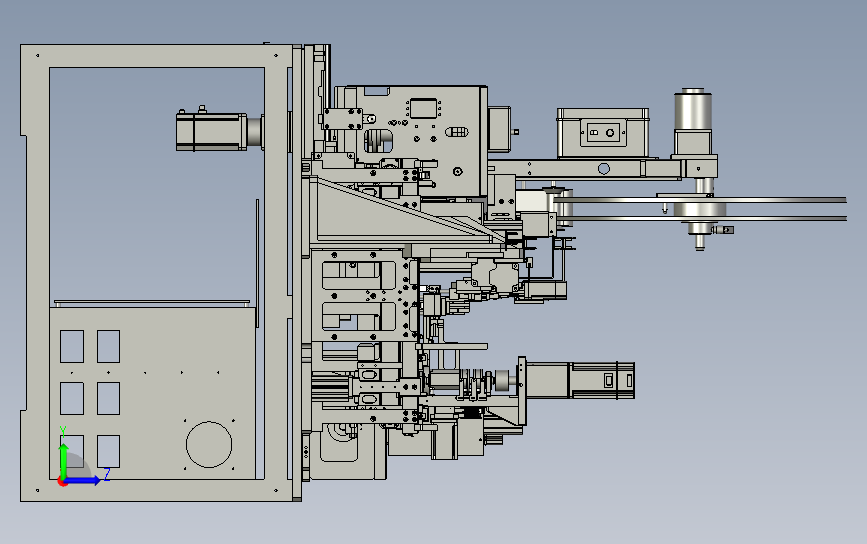Select the shaft coupling beside the lower-right actuator
This screenshot has width=867, height=544.
[x=503, y=380]
